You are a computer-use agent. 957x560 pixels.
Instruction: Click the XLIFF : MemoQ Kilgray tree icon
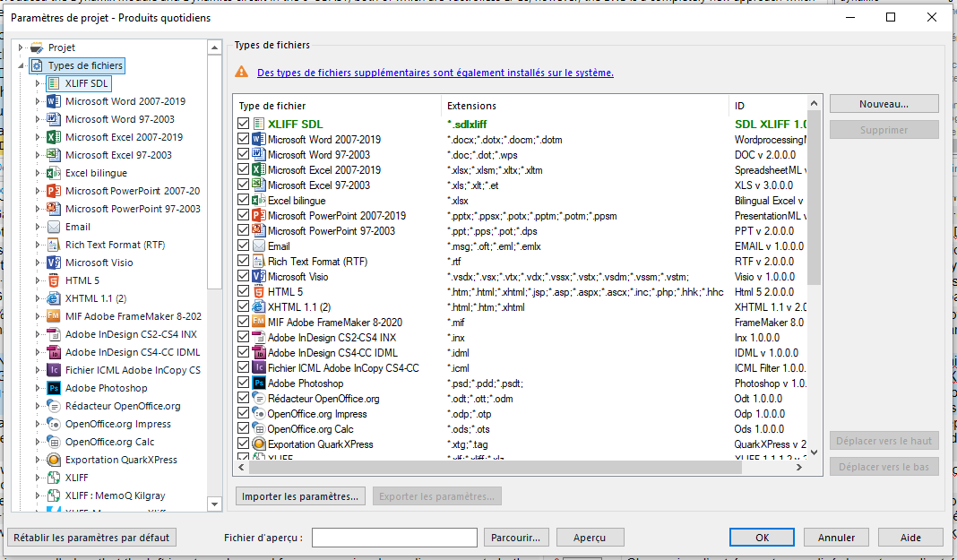point(54,496)
